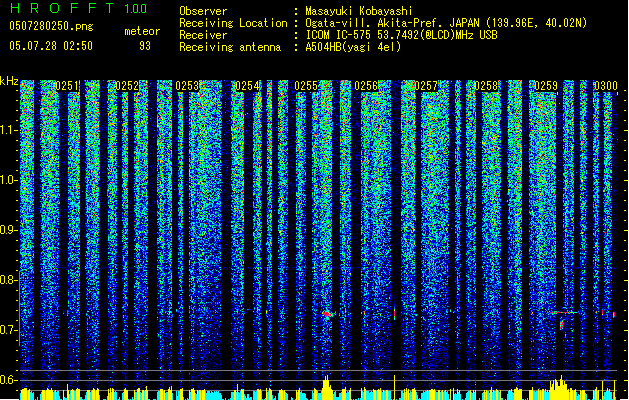This screenshot has height=400, width=629.
Task: Click the meteor count value 93
Action: [x=145, y=46]
